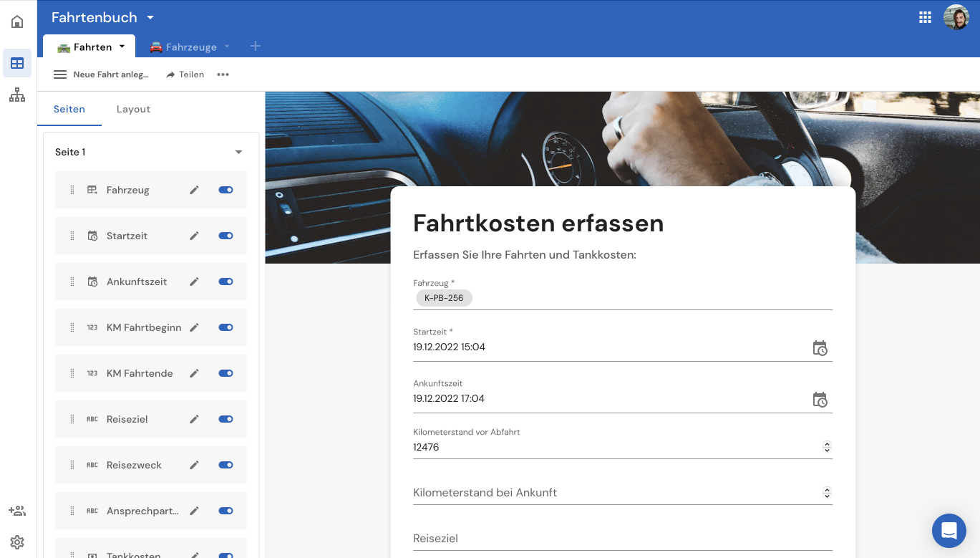This screenshot has height=558, width=980.
Task: Click the add users icon
Action: (17, 511)
